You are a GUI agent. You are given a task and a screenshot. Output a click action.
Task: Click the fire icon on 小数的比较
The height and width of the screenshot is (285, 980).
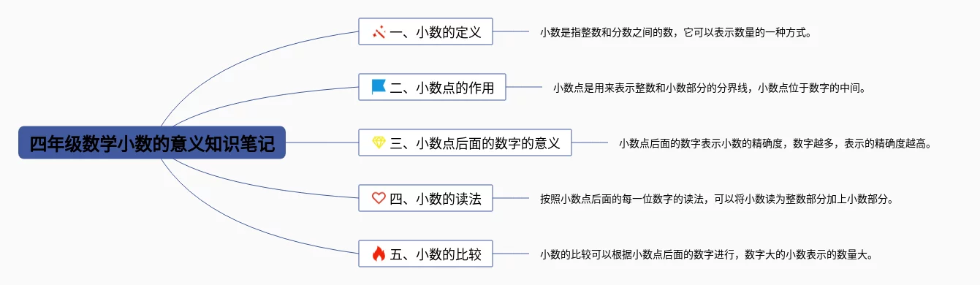click(x=379, y=254)
